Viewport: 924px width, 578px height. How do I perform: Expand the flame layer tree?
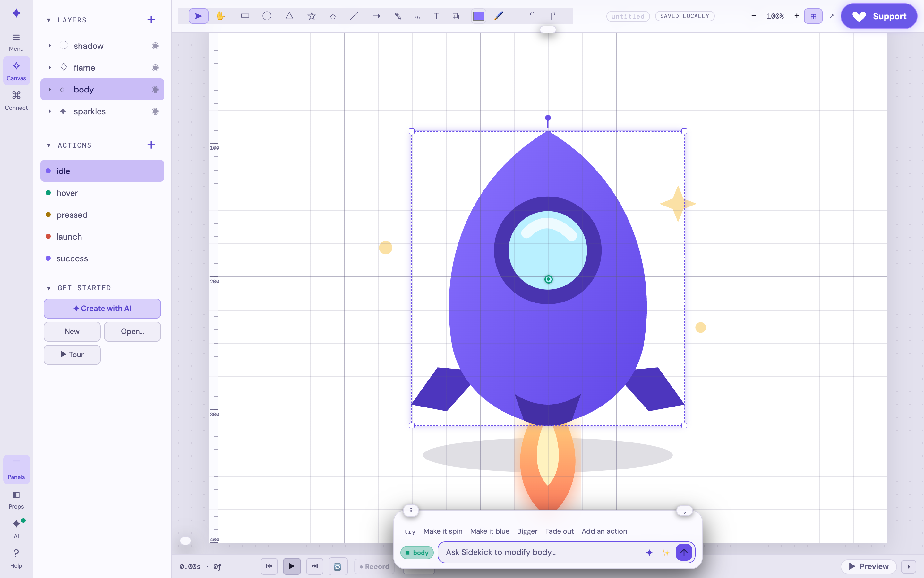coord(50,68)
